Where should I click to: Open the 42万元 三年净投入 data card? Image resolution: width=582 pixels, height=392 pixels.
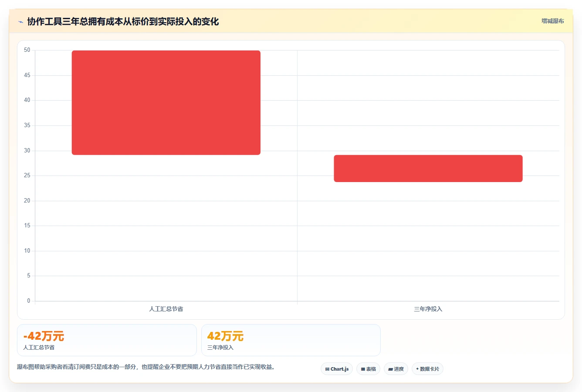pos(291,340)
